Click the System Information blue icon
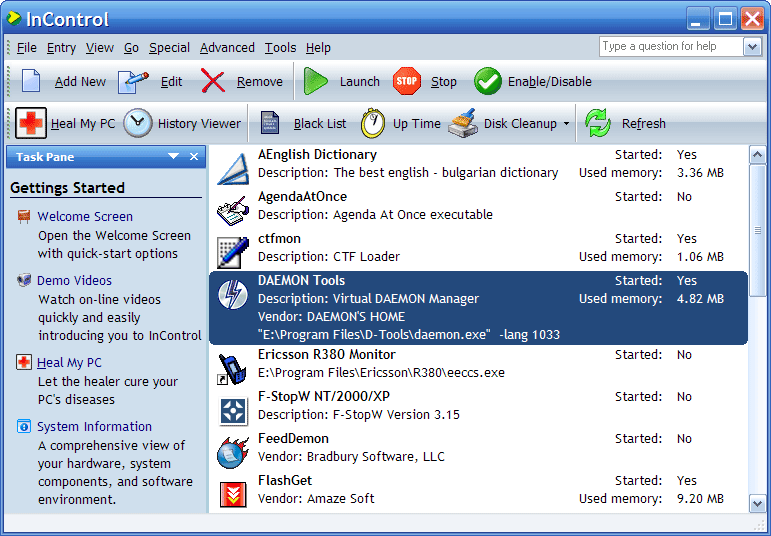The width and height of the screenshot is (771, 536). [24, 426]
